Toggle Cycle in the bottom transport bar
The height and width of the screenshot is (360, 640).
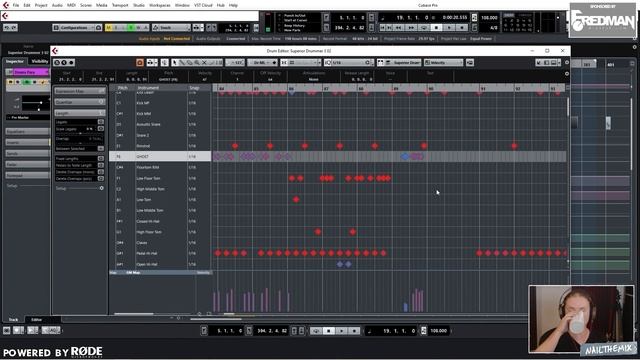316,331
